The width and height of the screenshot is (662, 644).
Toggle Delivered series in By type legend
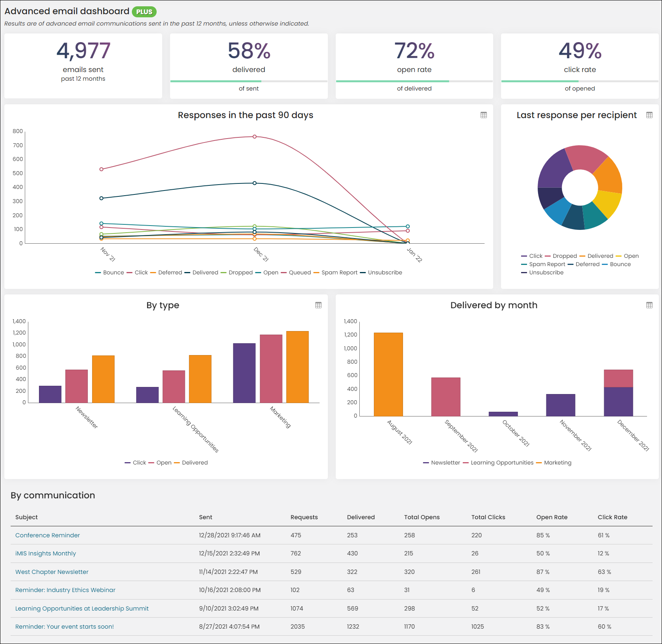191,463
